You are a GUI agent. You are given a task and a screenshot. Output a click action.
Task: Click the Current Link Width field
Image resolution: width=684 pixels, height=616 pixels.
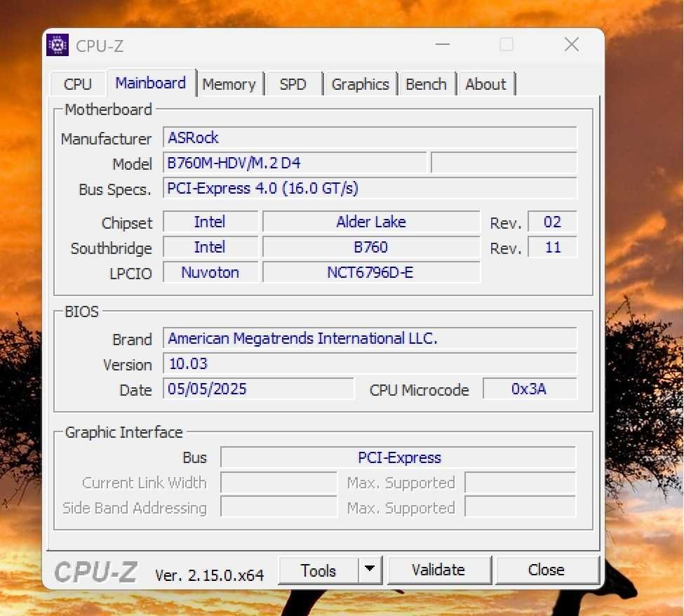coord(279,483)
